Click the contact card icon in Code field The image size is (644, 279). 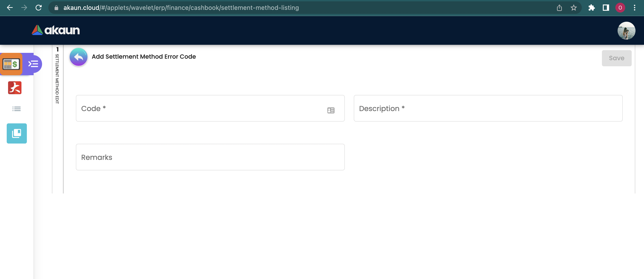click(331, 110)
